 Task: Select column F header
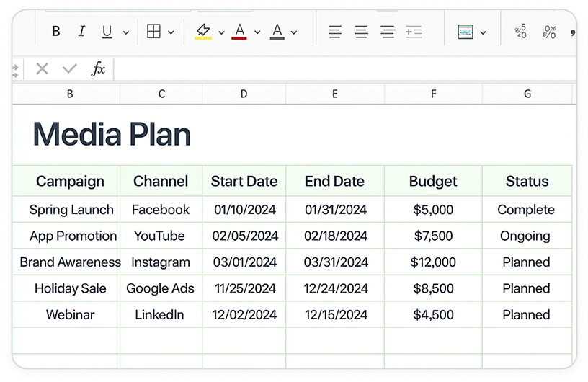pyautogui.click(x=433, y=94)
